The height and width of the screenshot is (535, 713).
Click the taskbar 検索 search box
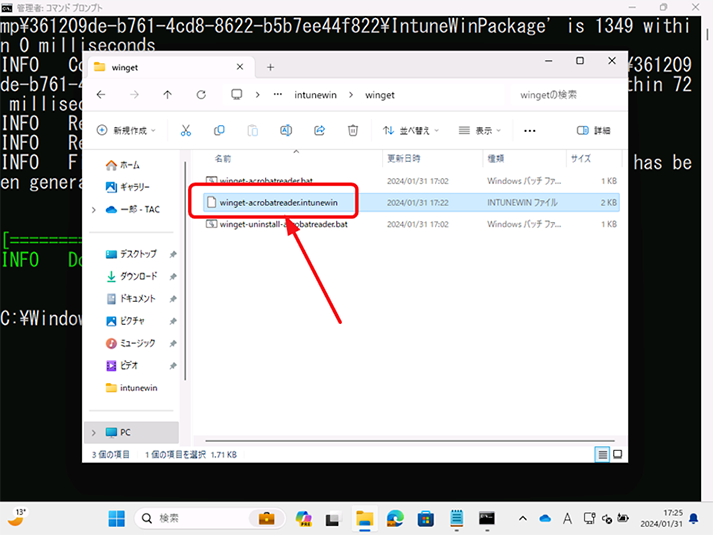point(210,518)
